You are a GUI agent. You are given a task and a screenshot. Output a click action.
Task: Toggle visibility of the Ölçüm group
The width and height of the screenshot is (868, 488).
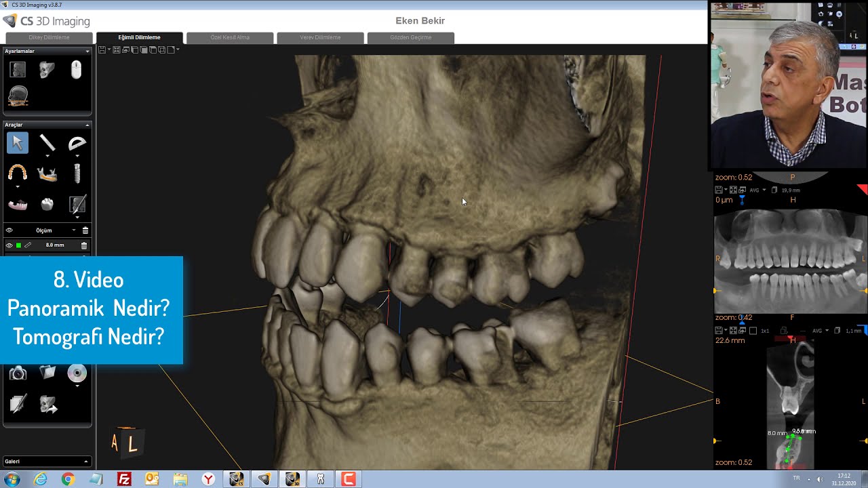point(9,230)
